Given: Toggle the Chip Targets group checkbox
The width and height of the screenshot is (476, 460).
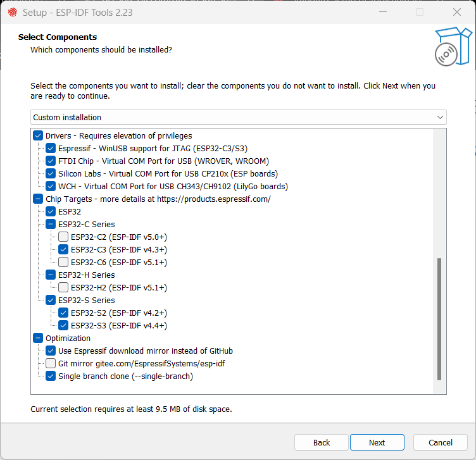Looking at the screenshot, I should click(38, 199).
